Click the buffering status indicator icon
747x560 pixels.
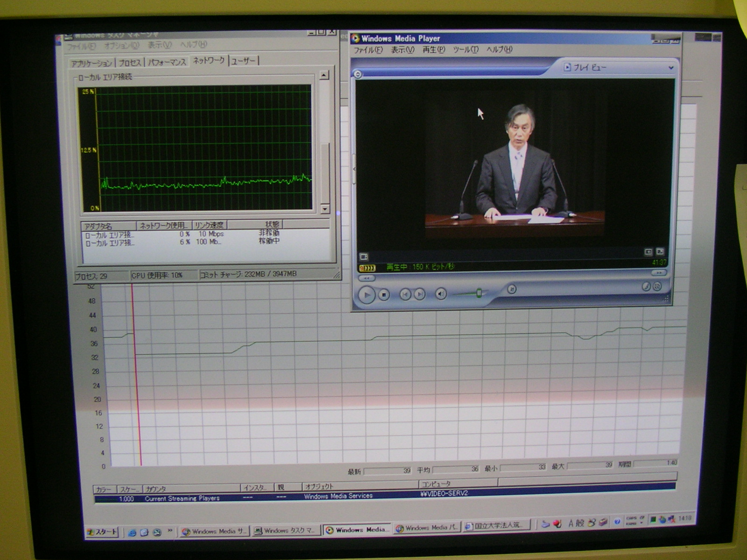[367, 268]
